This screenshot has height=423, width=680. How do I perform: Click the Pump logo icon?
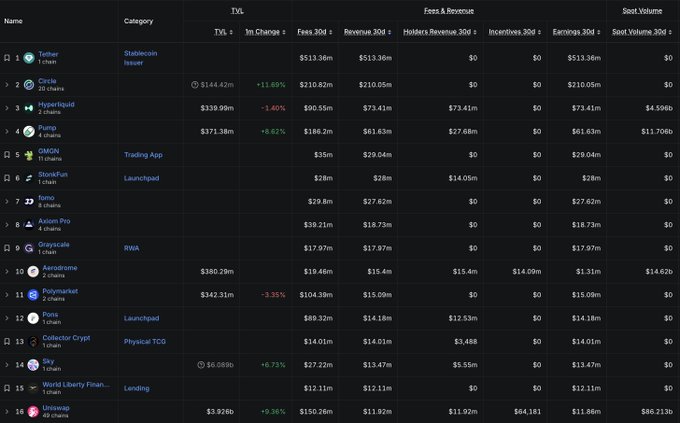click(29, 131)
